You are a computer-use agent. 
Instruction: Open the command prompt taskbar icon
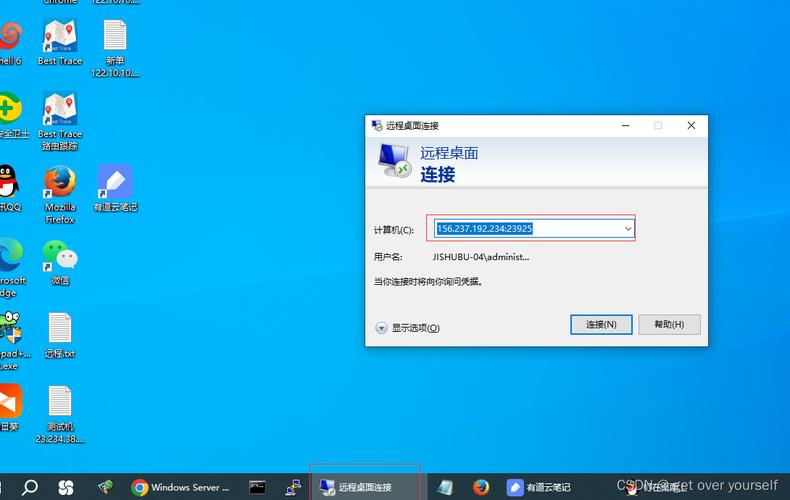(x=257, y=487)
